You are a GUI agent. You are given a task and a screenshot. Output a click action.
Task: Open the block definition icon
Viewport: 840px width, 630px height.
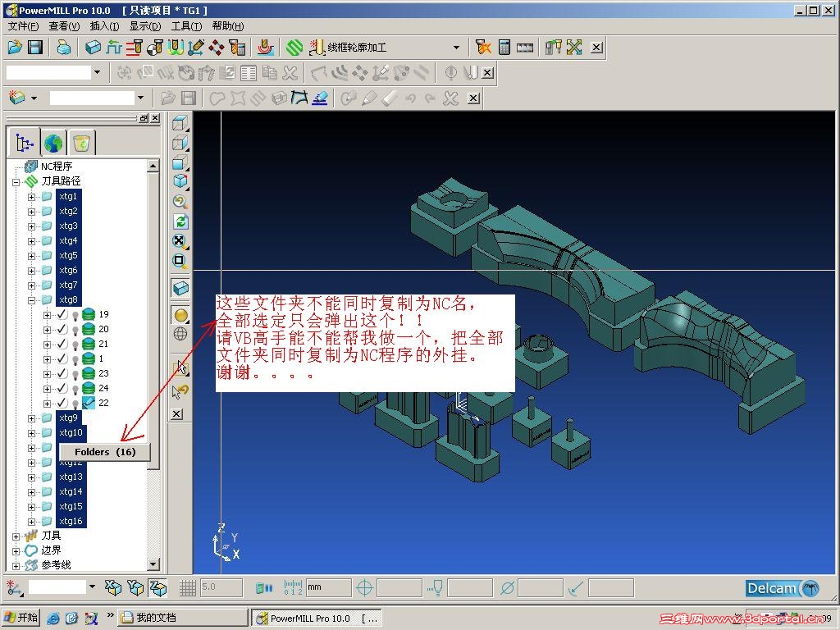coord(93,48)
